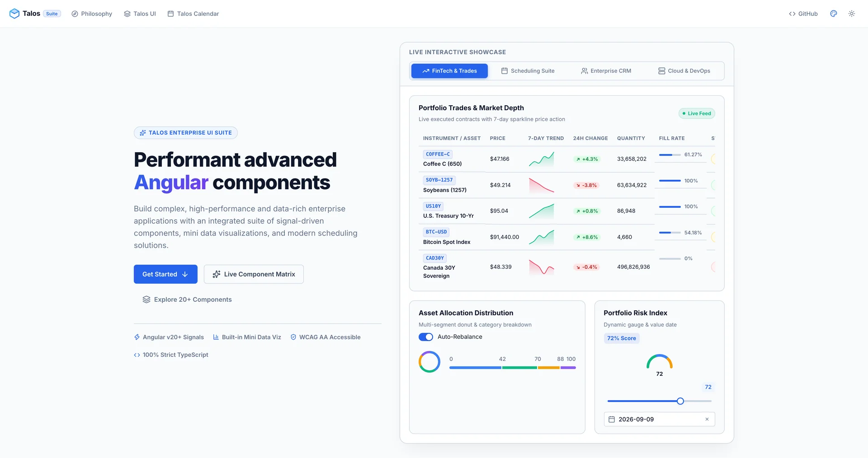Click the SOYB-1257 ticker tag
Screen dimensions: 868x458
439,180
